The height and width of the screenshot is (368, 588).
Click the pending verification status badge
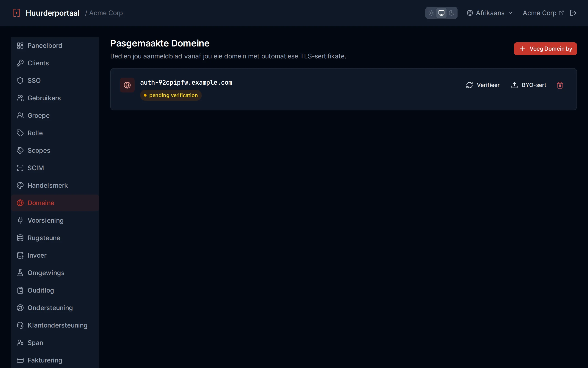pos(171,95)
